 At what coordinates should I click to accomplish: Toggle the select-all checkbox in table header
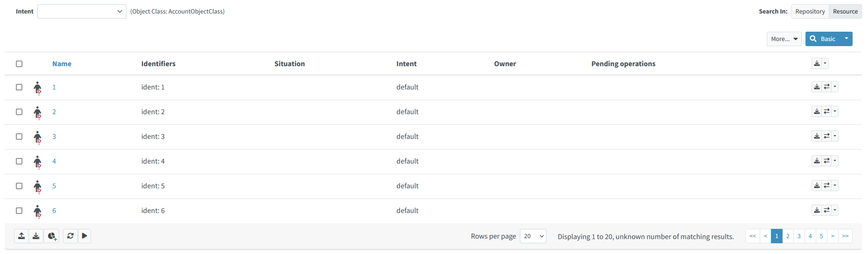(x=19, y=64)
